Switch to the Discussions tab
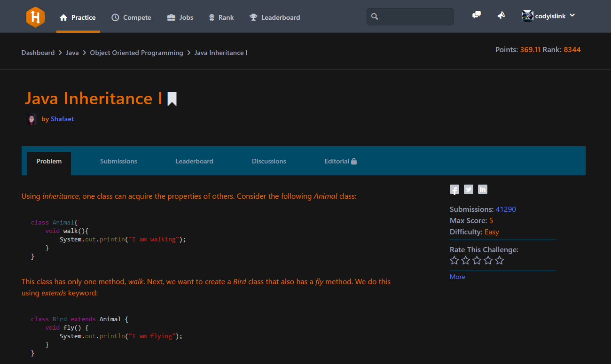 [269, 161]
